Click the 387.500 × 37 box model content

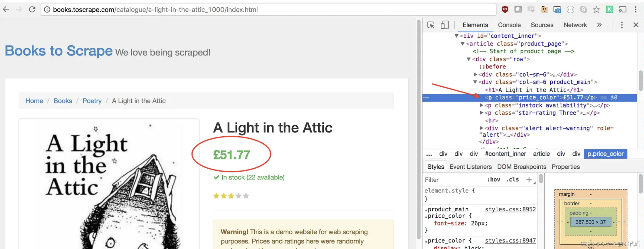pyautogui.click(x=591, y=222)
